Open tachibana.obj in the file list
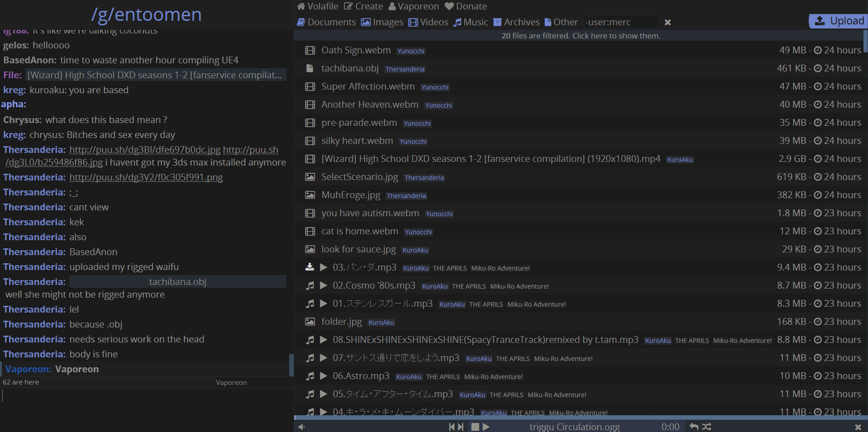The height and width of the screenshot is (432, 868). 350,68
